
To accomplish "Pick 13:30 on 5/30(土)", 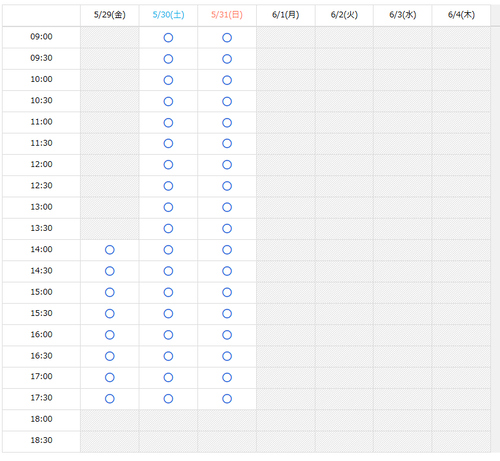I will coord(168,229).
